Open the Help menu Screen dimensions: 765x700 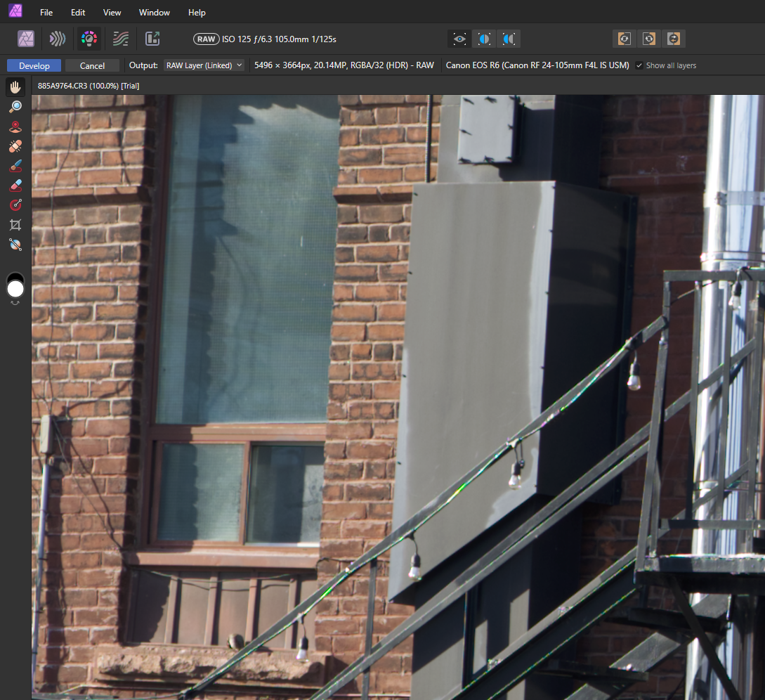pos(197,12)
